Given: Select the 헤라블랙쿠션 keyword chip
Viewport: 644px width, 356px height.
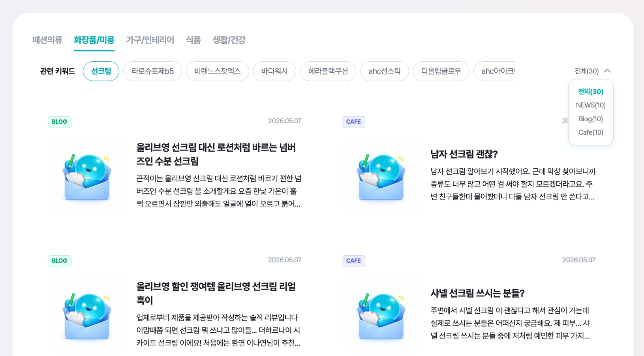Looking at the screenshot, I should pyautogui.click(x=328, y=71).
